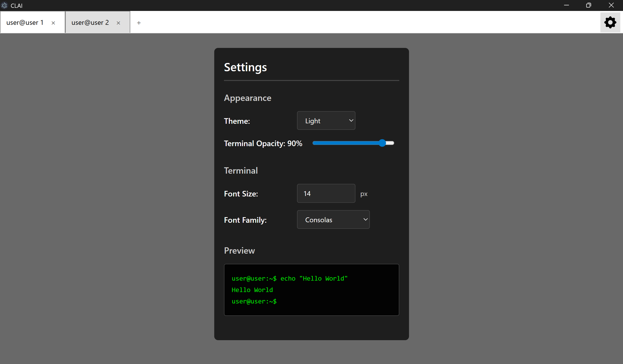
Task: Click the Font Family chevron arrow
Action: pos(365,220)
